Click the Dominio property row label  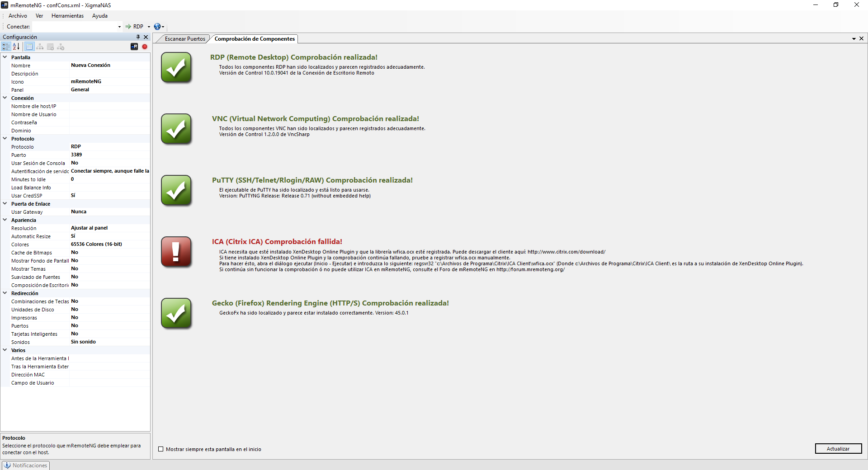point(21,131)
